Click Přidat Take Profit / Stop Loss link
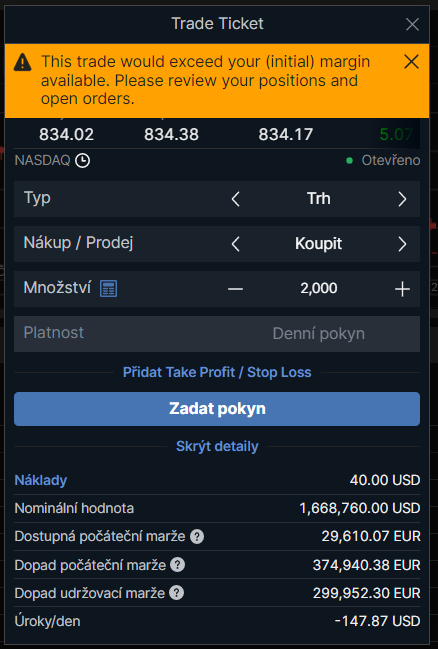The width and height of the screenshot is (438, 649). (217, 372)
